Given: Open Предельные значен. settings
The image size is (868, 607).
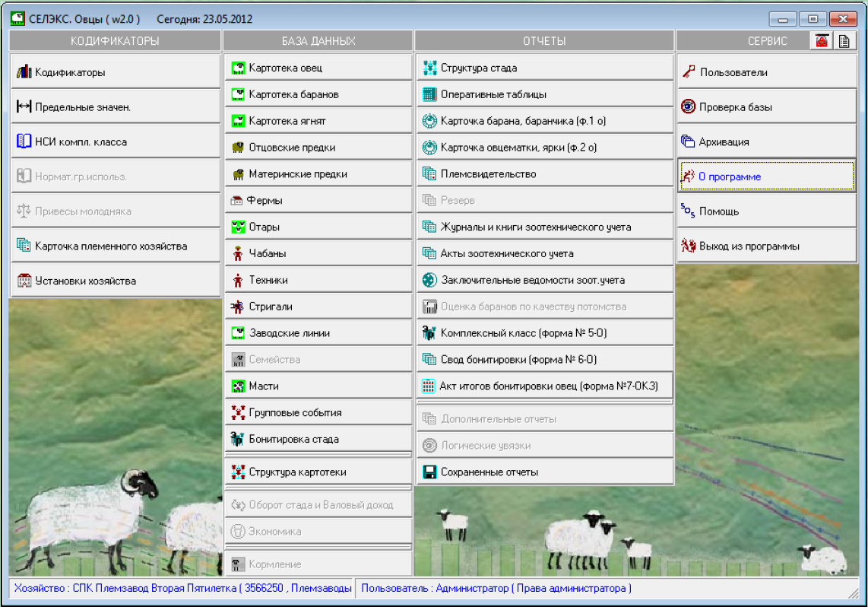Looking at the screenshot, I should point(115,107).
